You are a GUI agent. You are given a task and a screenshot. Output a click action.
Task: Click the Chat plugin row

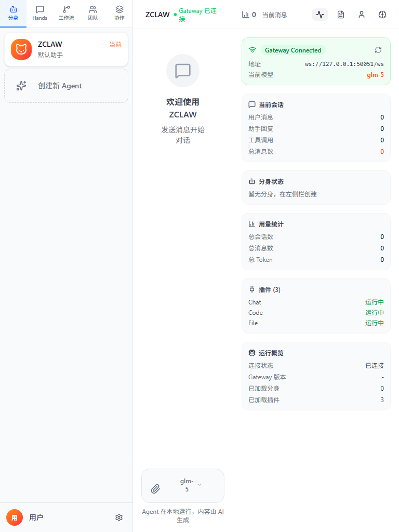point(316,302)
